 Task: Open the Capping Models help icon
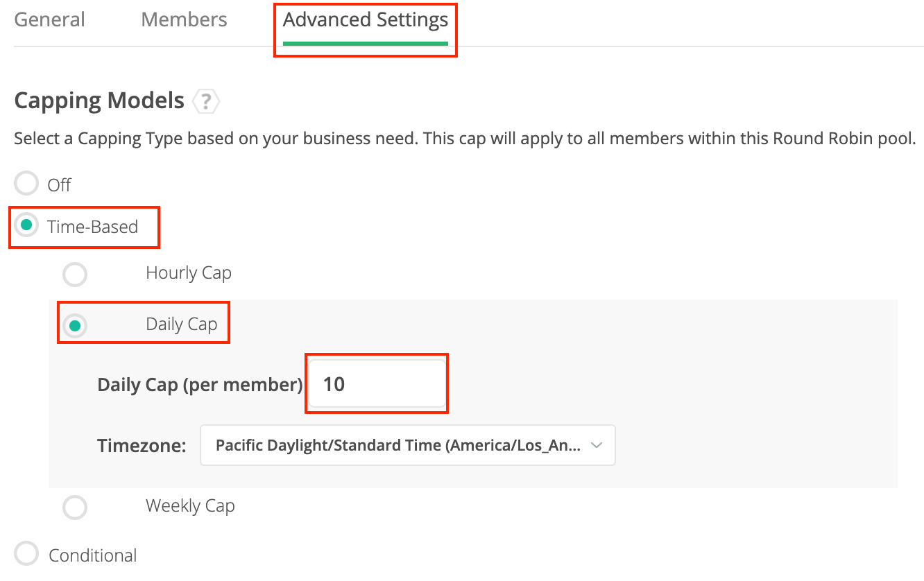206,102
